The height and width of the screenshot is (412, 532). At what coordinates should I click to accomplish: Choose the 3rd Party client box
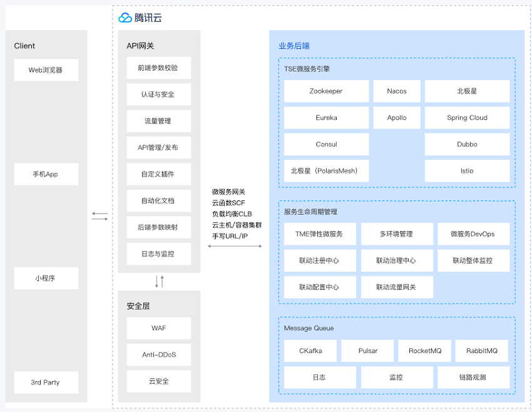[x=46, y=383]
